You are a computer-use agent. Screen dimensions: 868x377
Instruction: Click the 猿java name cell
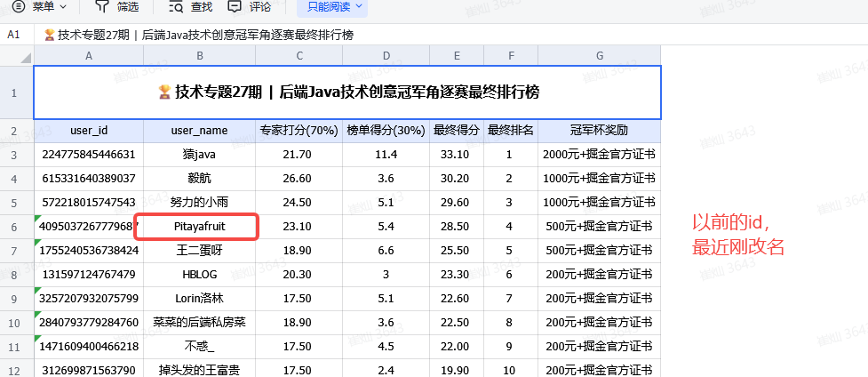pyautogui.click(x=199, y=155)
